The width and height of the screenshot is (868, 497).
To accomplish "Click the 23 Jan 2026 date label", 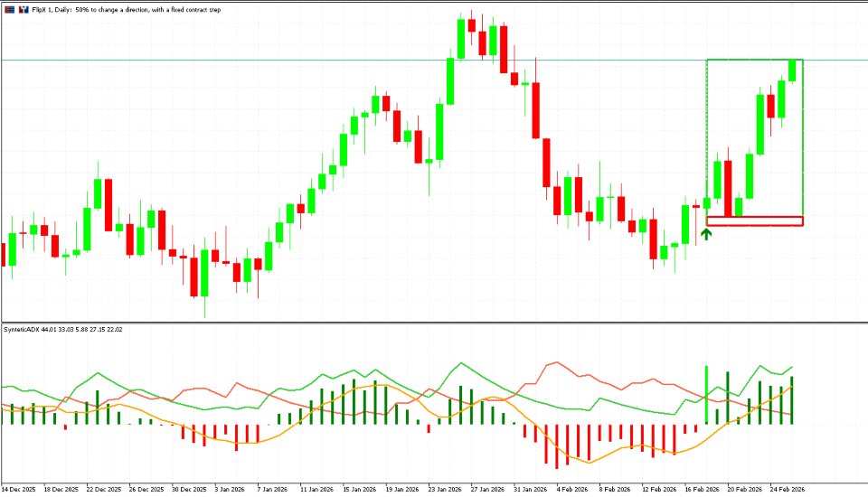I will pyautogui.click(x=445, y=489).
